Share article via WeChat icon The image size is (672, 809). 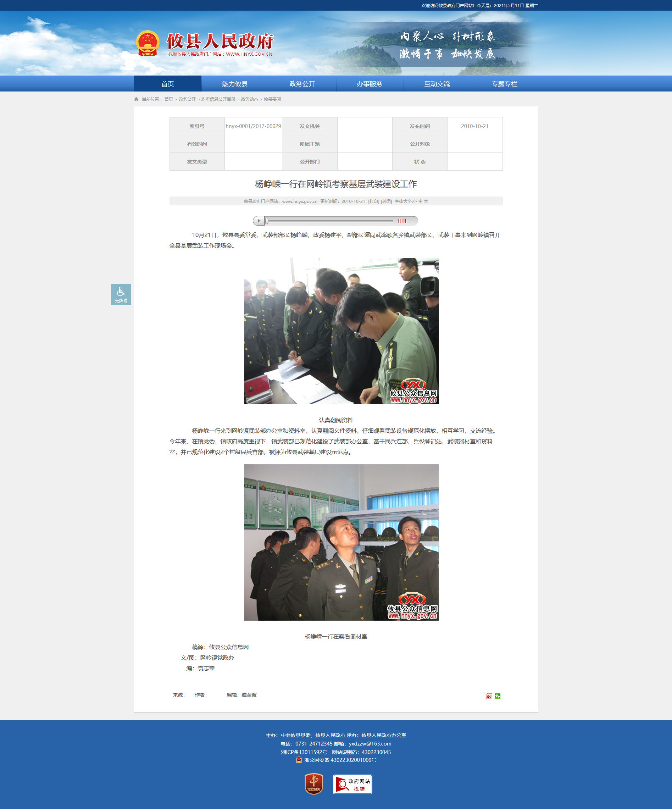498,696
